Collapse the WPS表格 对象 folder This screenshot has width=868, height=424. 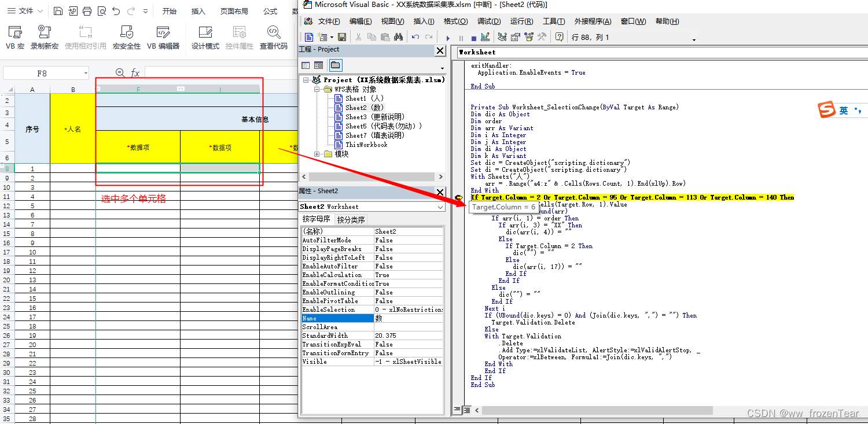point(317,89)
